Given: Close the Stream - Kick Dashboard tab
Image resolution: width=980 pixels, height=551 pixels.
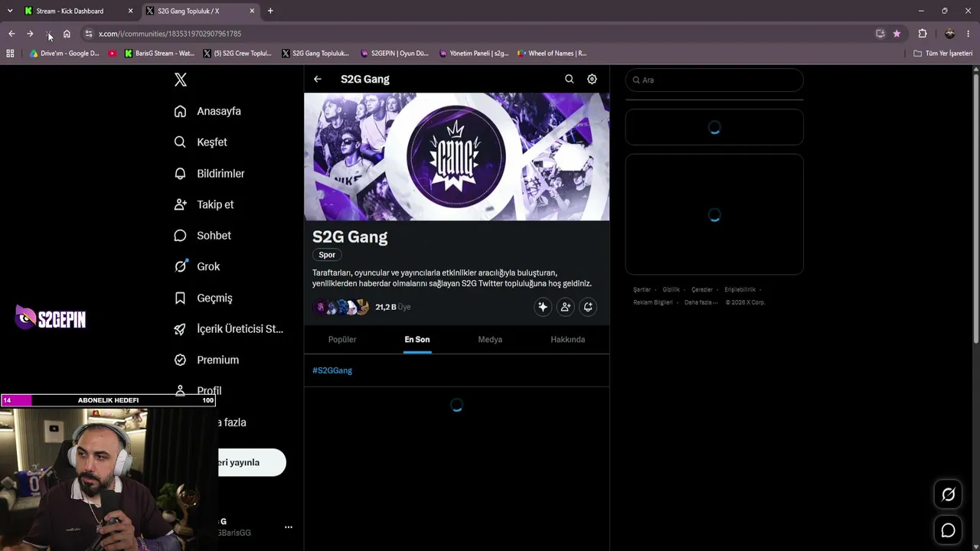Looking at the screenshot, I should (130, 11).
